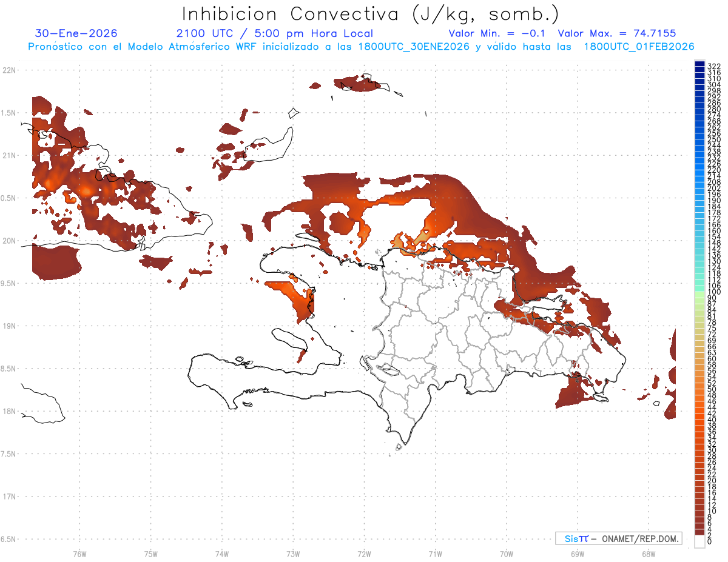This screenshot has width=728, height=562.
Task: Pick the dark blue 322 colorbar swatch
Action: pyautogui.click(x=699, y=63)
